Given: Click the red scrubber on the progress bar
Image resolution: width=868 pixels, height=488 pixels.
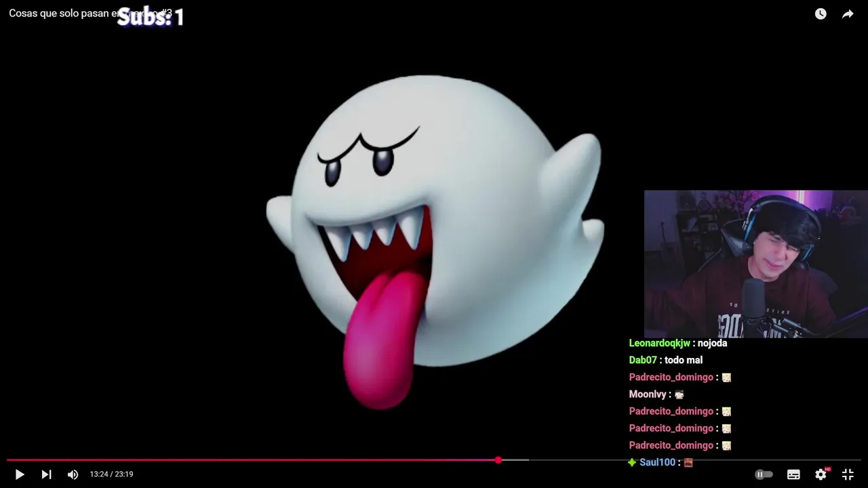Looking at the screenshot, I should 498,460.
